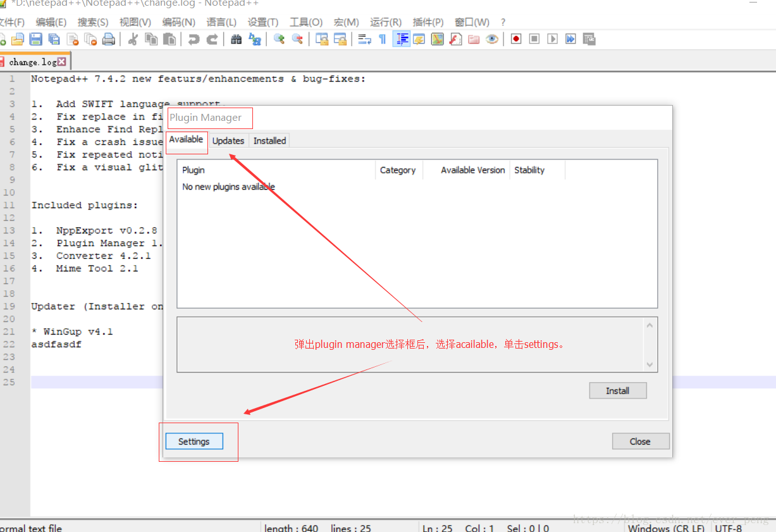Screen dimensions: 776x532
Task: Click 'UTF-8' encoding in the status bar
Action: coord(729,528)
